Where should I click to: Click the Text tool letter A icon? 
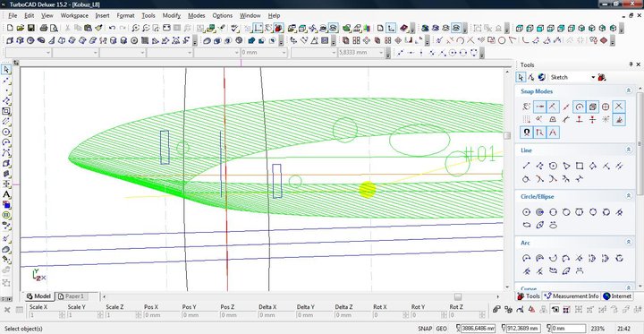point(6,194)
